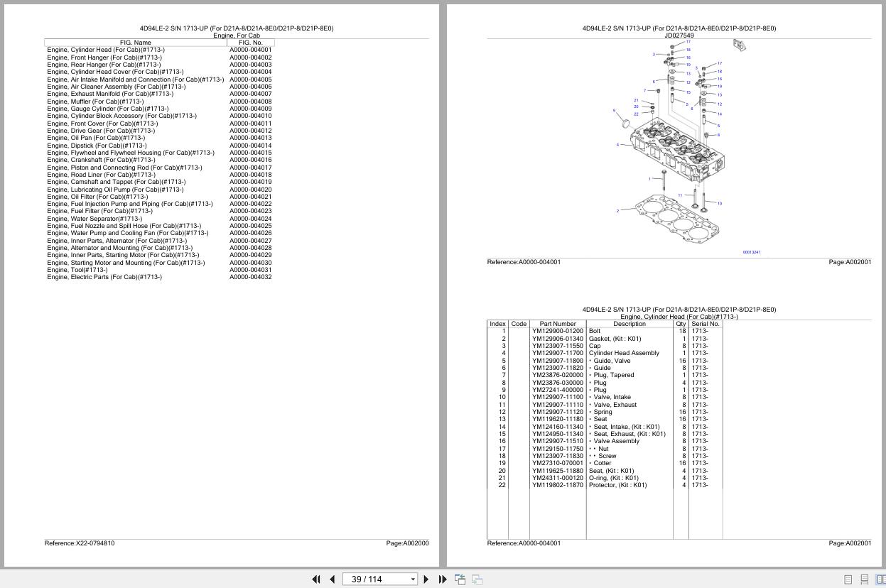
Task: Click part number YM119802-11870
Action: coord(558,485)
